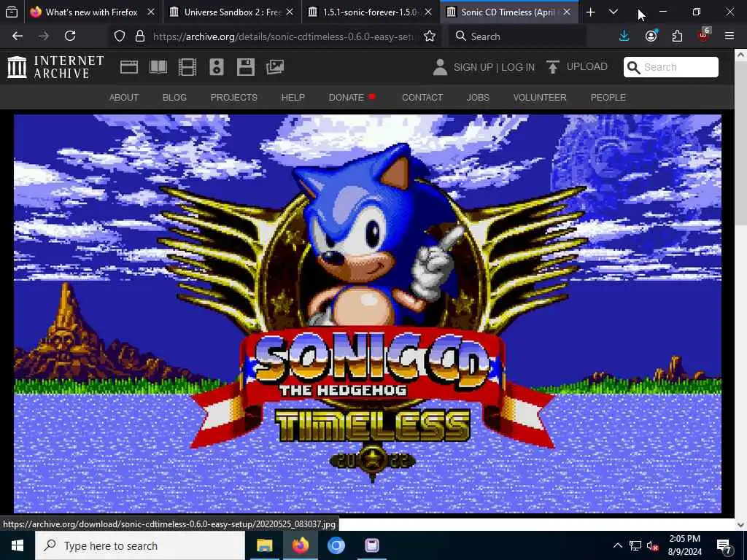Click Sonic CD Timeless title image

pyautogui.click(x=368, y=314)
